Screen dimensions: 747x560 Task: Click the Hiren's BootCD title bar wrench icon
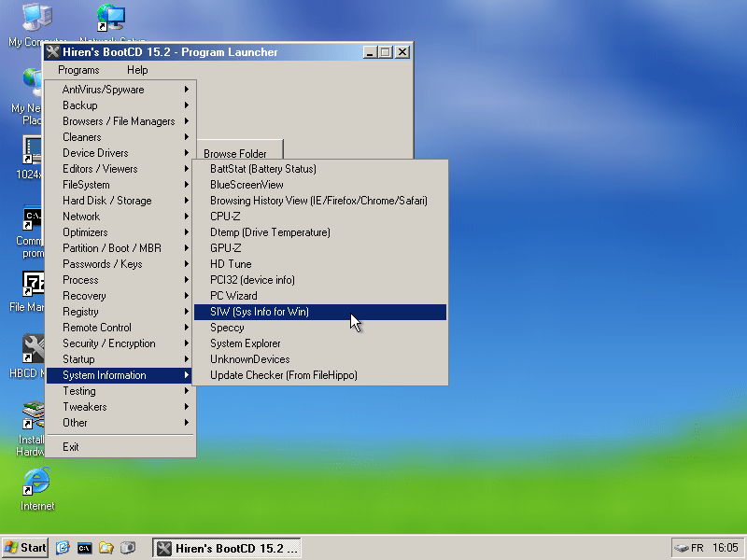52,52
